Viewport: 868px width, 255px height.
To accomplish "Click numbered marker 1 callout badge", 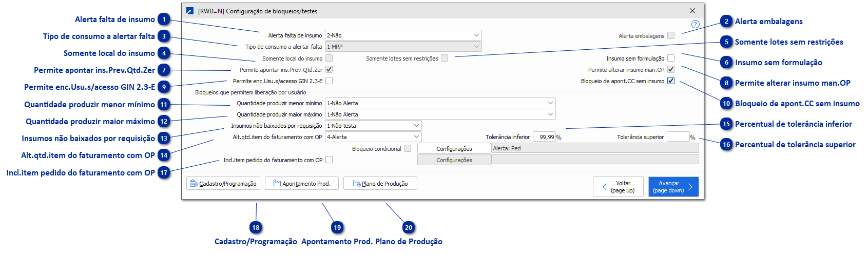I will click(x=164, y=20).
